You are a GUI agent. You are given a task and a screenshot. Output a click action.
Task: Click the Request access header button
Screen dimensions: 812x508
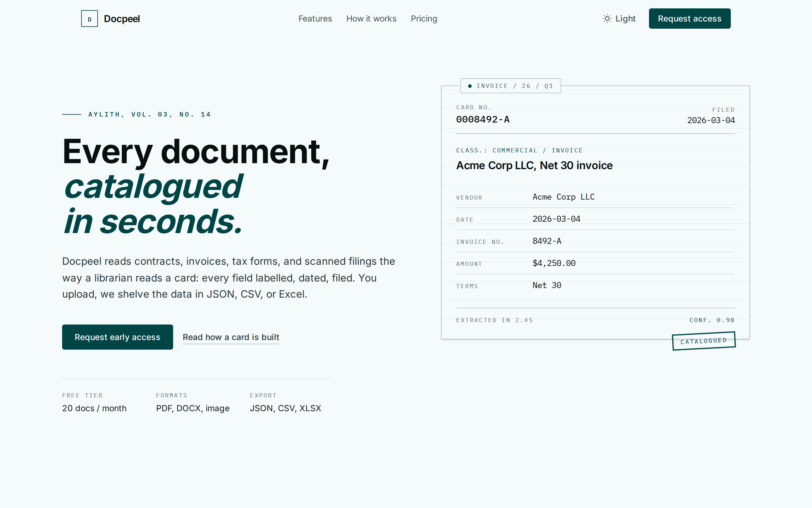(690, 19)
